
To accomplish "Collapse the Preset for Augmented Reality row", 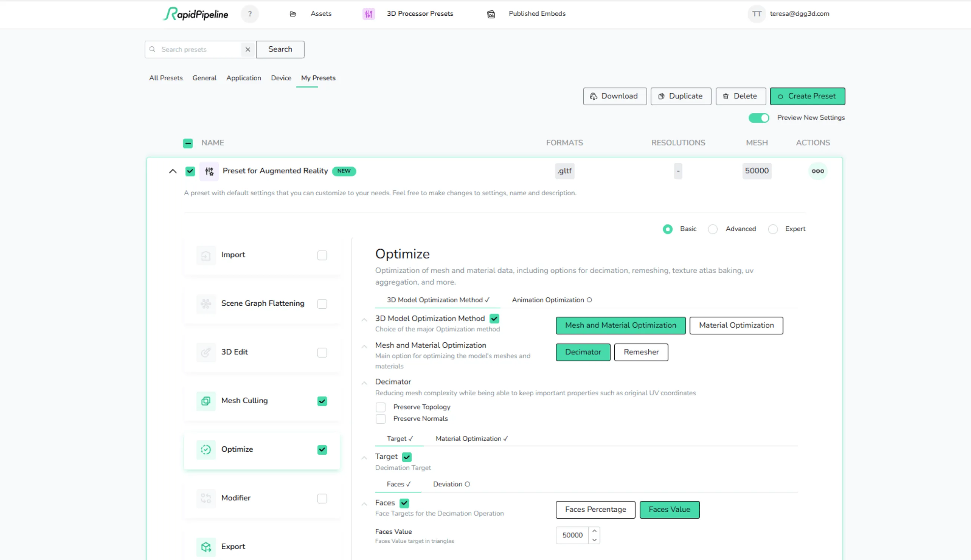I will (x=173, y=171).
